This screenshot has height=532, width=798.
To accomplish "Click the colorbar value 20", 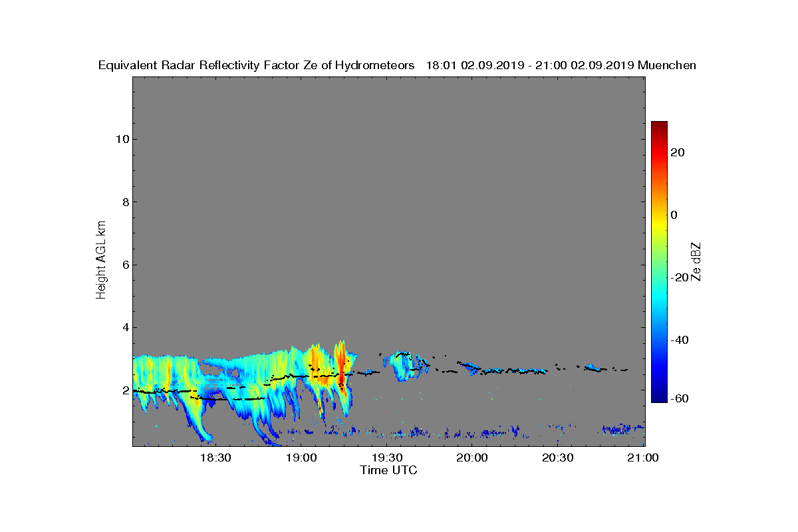I will tap(678, 152).
